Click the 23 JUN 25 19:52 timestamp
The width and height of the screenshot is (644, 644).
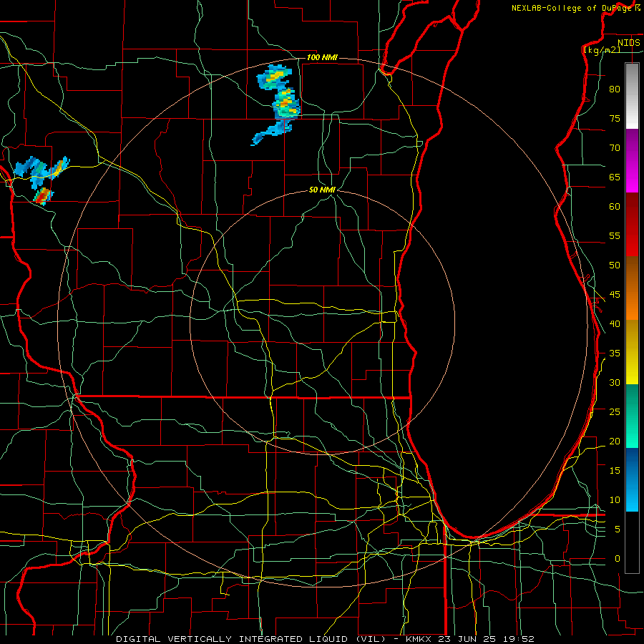click(x=487, y=639)
